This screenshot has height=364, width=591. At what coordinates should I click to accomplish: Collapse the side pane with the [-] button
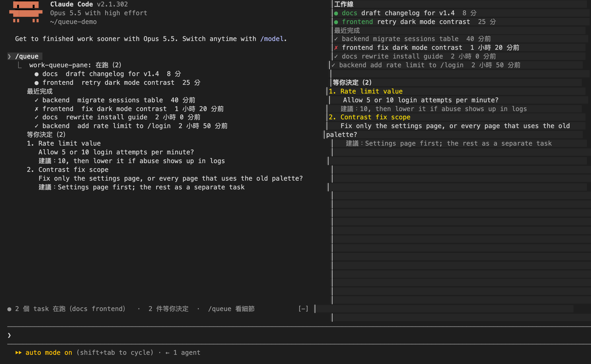(303, 309)
